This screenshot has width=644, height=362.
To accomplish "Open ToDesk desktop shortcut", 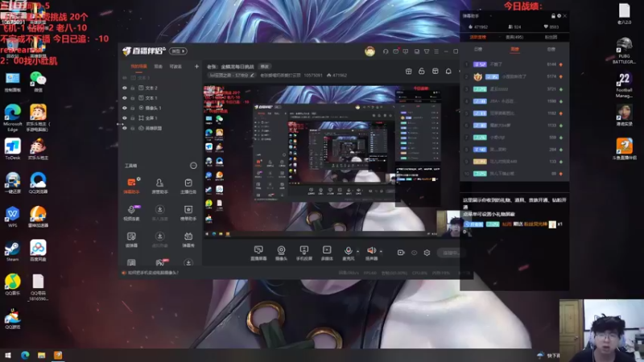I will 13,150.
